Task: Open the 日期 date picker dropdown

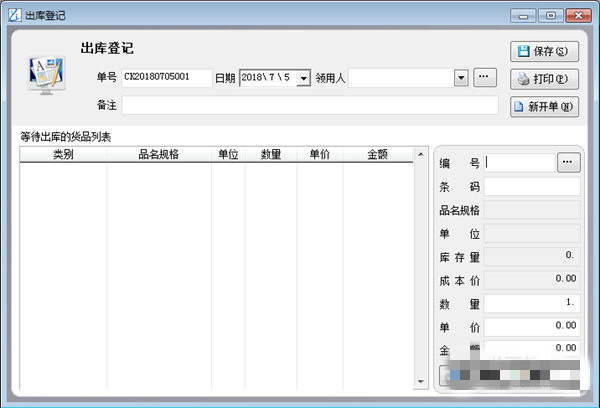Action: pyautogui.click(x=303, y=78)
